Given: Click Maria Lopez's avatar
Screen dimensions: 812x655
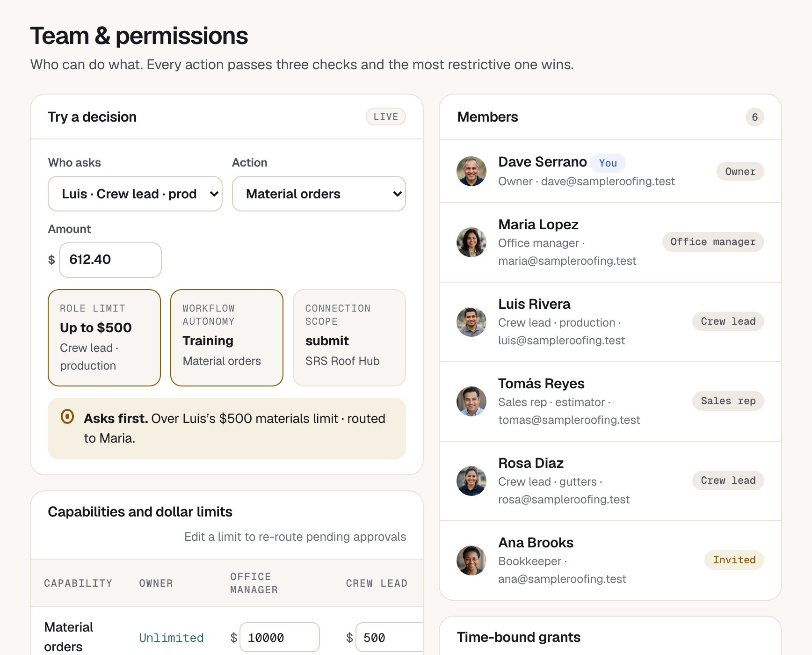Looking at the screenshot, I should tap(471, 242).
